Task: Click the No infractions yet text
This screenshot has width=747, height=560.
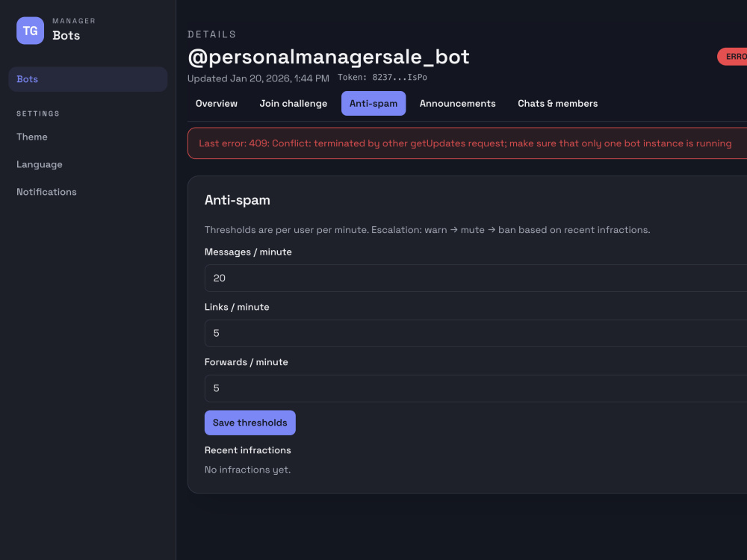Action: click(248, 470)
